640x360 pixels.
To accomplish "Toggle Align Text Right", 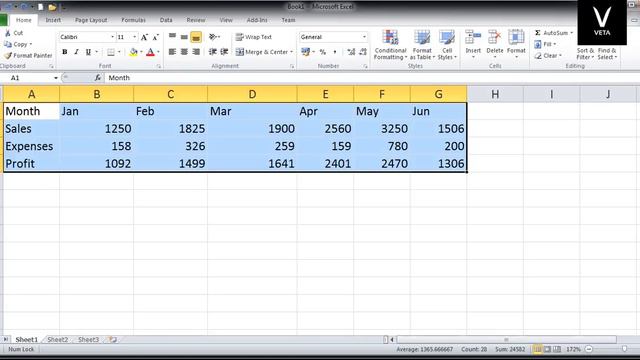I will [x=196, y=52].
